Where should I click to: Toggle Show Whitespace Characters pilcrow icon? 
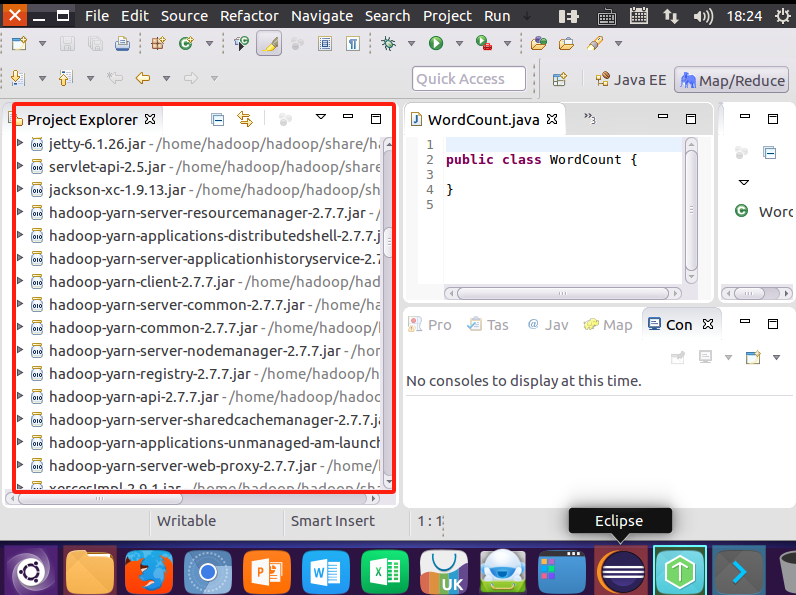[353, 44]
